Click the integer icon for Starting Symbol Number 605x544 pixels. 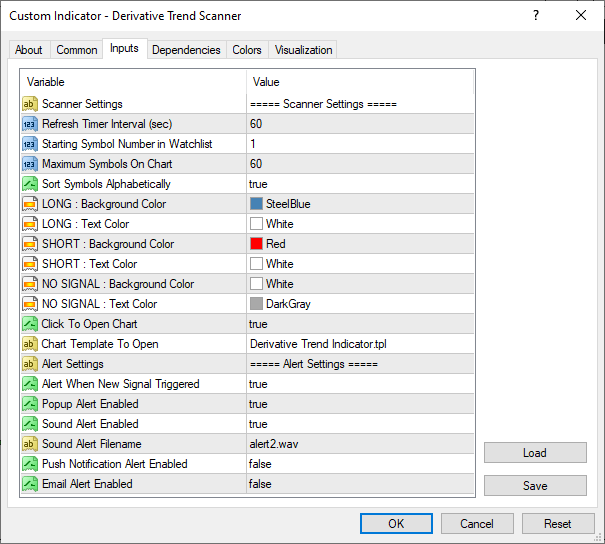pos(30,144)
